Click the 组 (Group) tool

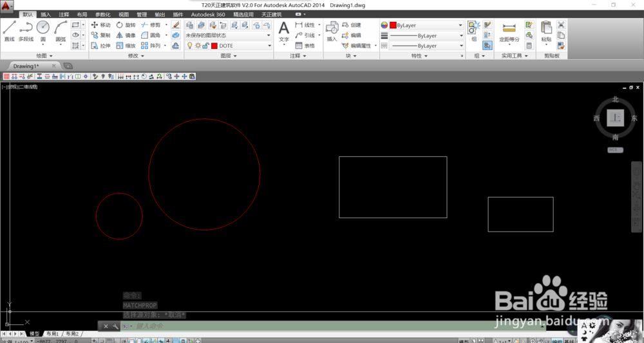coord(473,32)
